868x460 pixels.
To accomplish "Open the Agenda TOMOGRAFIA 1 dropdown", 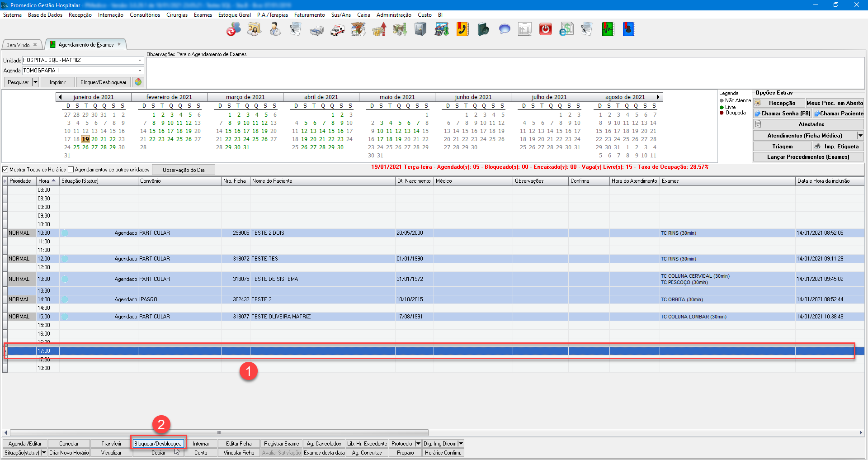I will 140,71.
